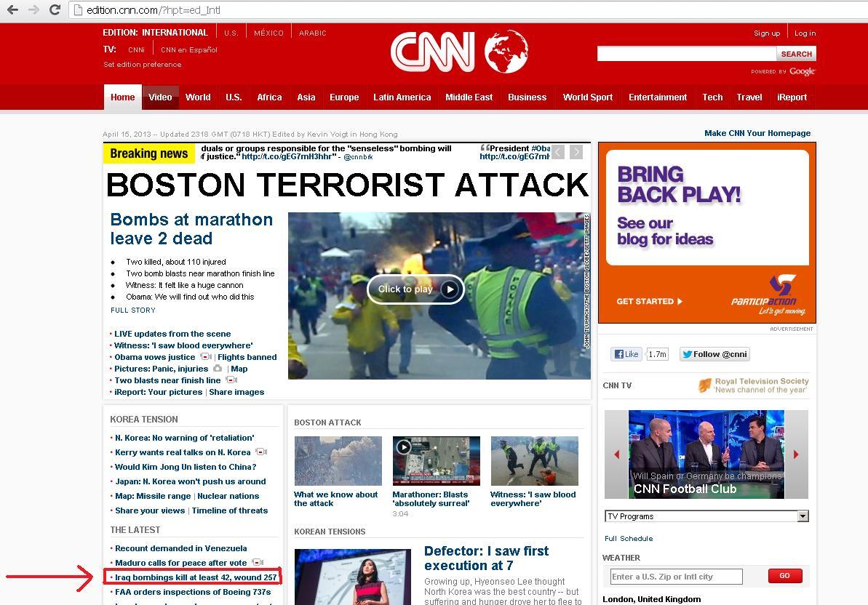Reload the page with refresh icon
This screenshot has width=868, height=605.
pos(55,9)
